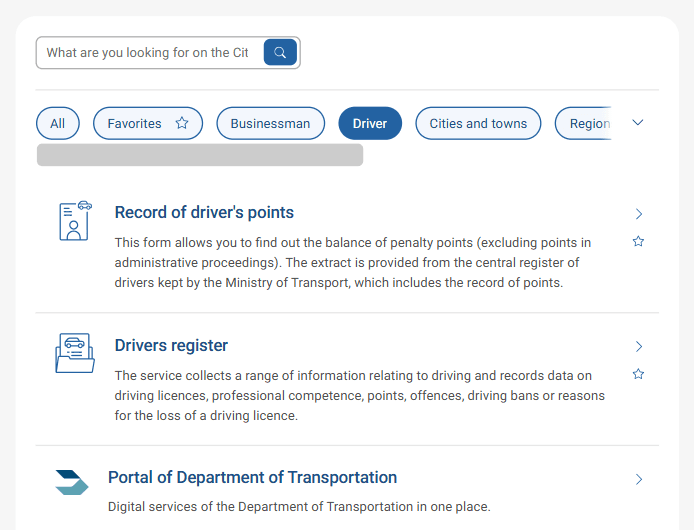694x530 pixels.
Task: Open Portal of Department of Transportation link
Action: pyautogui.click(x=252, y=477)
